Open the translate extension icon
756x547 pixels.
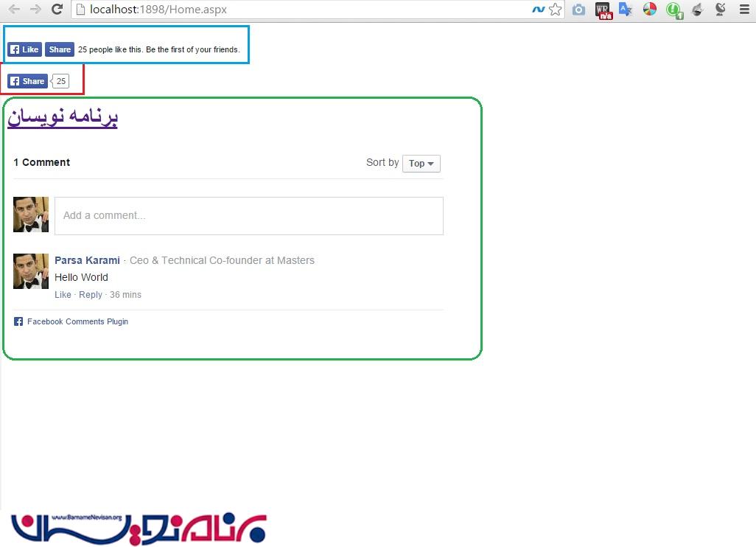pyautogui.click(x=626, y=10)
